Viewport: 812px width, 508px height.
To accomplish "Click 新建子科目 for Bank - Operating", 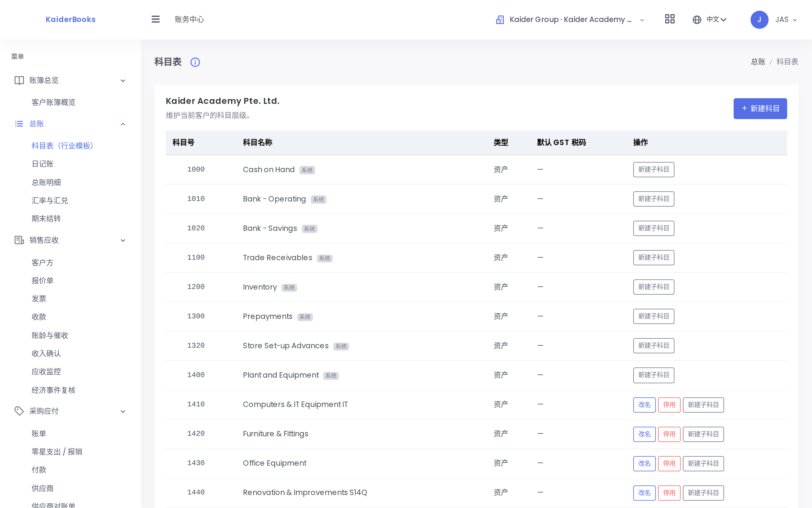I will coord(654,199).
